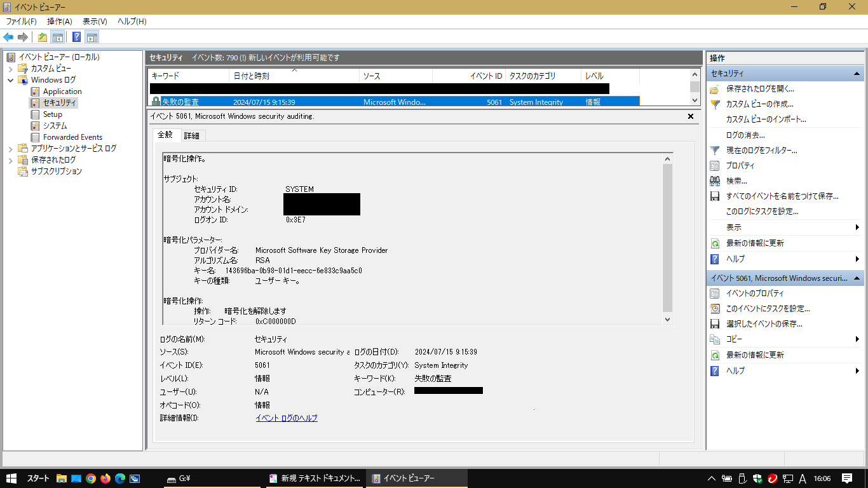Switch to 詳細 tab
This screenshot has width=868, height=488.
pyautogui.click(x=191, y=135)
